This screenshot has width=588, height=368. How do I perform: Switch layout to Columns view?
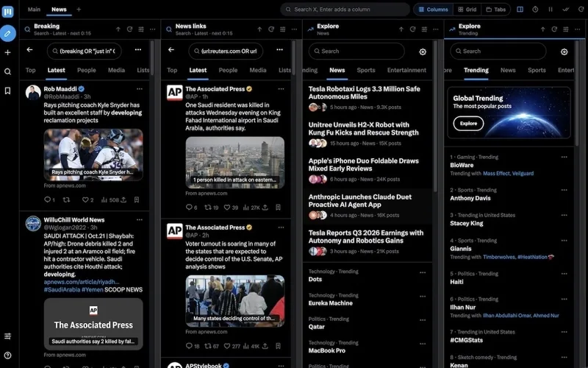tap(433, 10)
